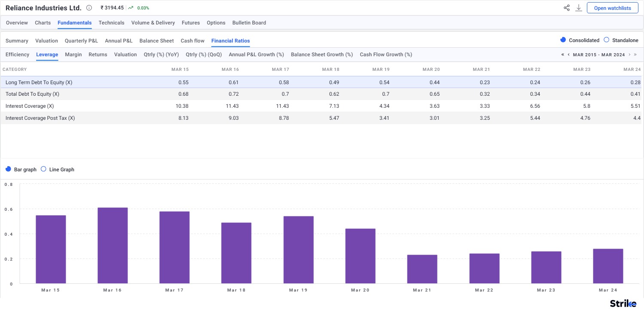Select Standalone radio option
Screen dimensions: 644x313
606,40
